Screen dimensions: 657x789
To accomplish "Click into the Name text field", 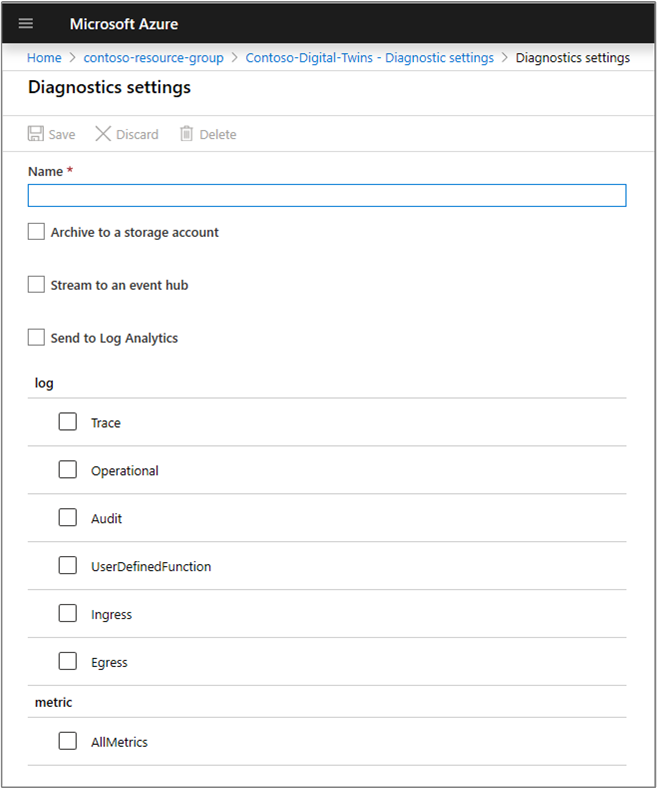I will point(327,195).
